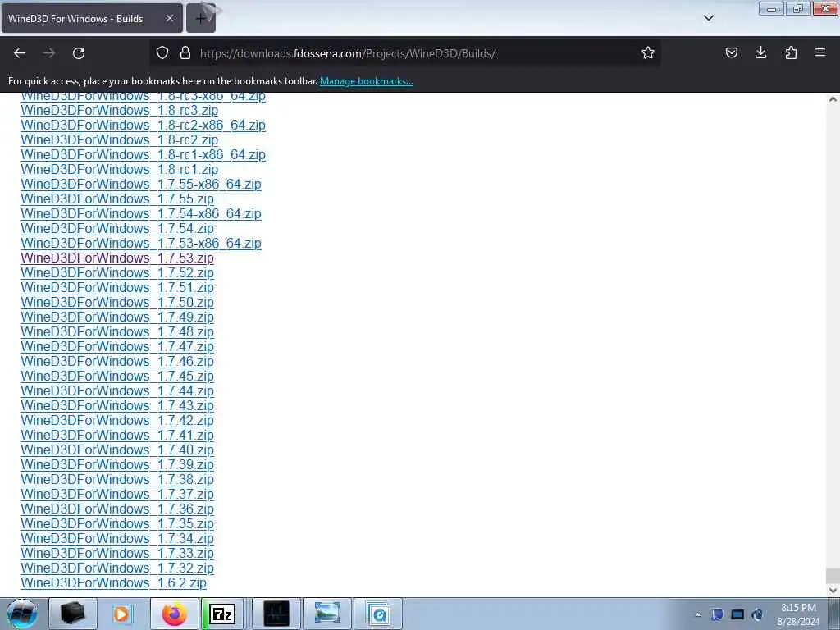This screenshot has height=630, width=840.
Task: Download WineD3DForWindows_1.7.48.zip
Action: click(x=117, y=332)
